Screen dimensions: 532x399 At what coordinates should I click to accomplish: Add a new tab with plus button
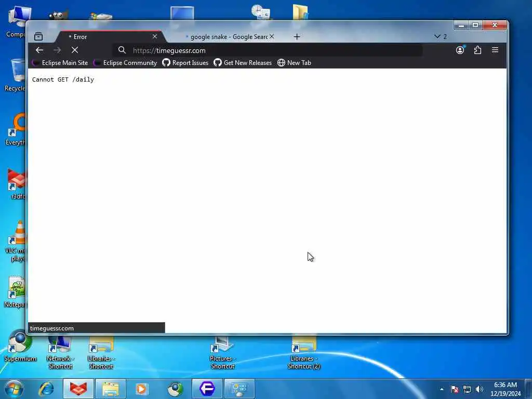click(x=297, y=37)
